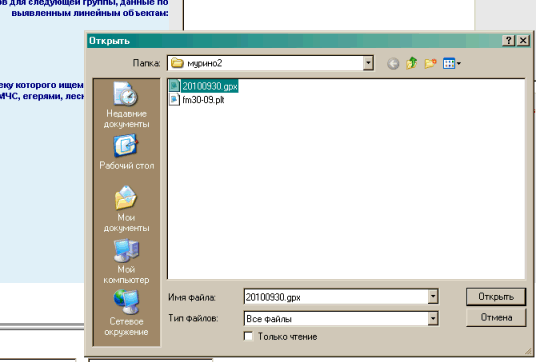This screenshot has height=362, width=536.
Task: Go up one folder level
Action: (412, 63)
